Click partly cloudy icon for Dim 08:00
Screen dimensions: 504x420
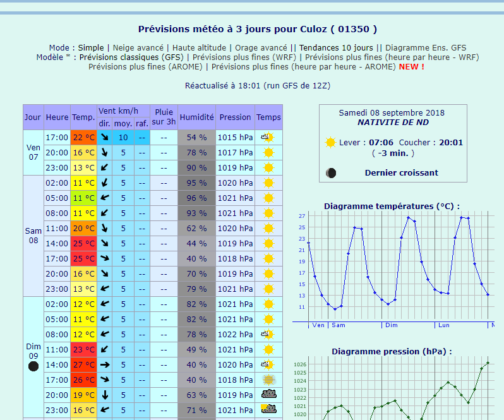coord(268,335)
